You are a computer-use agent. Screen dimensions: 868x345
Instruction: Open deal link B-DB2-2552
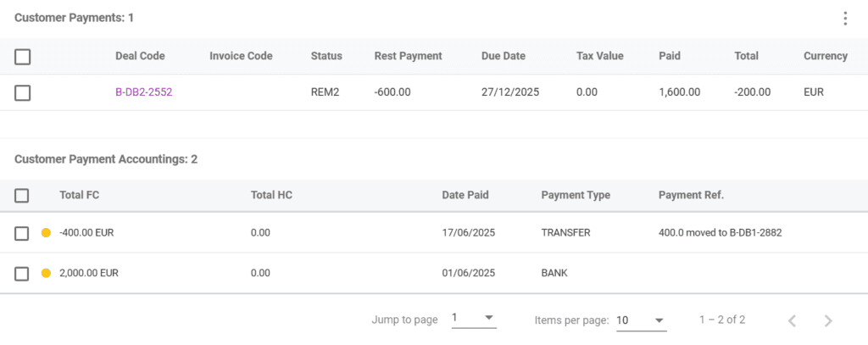(x=143, y=92)
